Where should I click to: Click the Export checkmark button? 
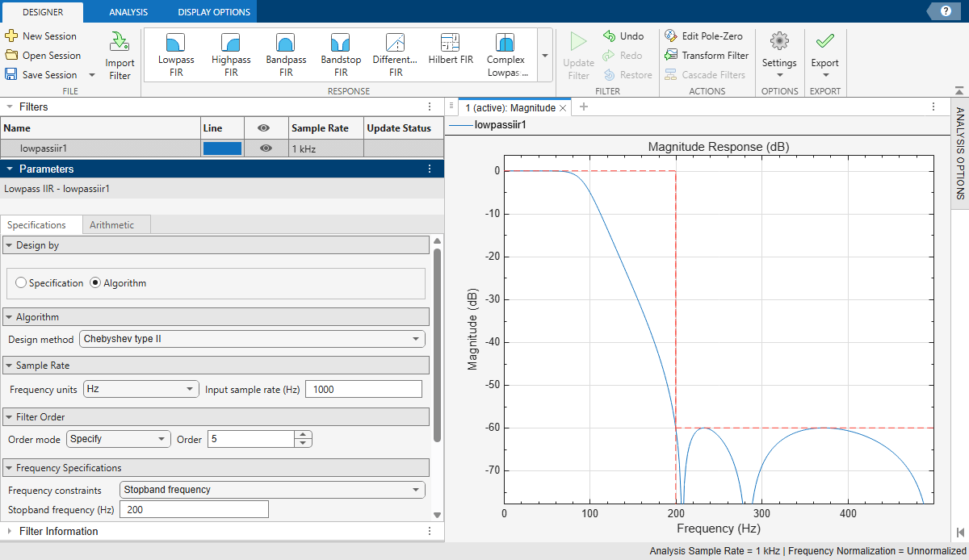(x=825, y=56)
